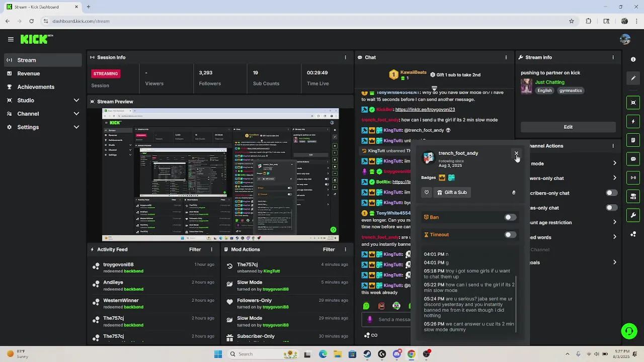Click the Gift a Sub button

[x=452, y=192]
